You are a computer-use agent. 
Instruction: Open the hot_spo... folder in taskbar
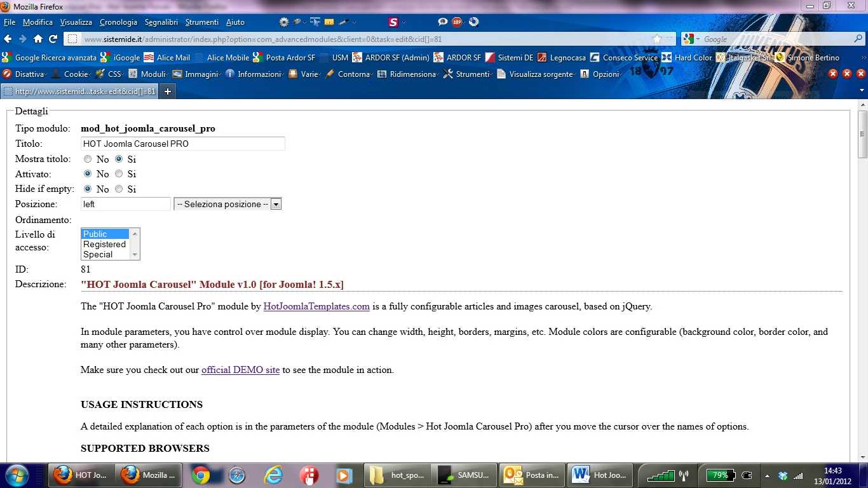tap(398, 475)
